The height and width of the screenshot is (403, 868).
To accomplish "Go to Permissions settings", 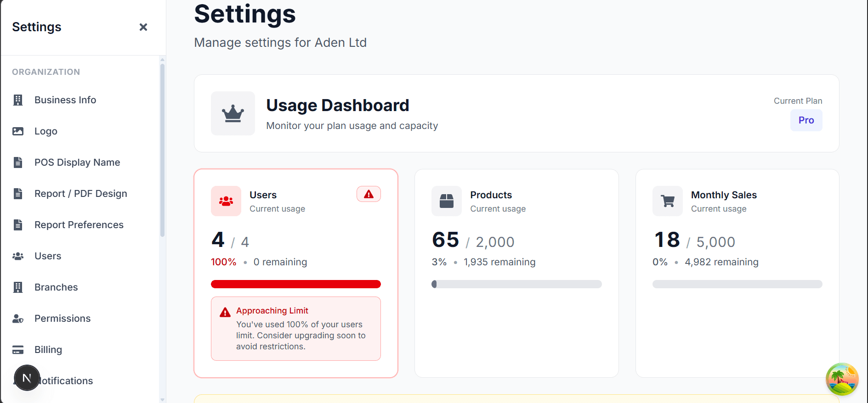I will click(62, 319).
